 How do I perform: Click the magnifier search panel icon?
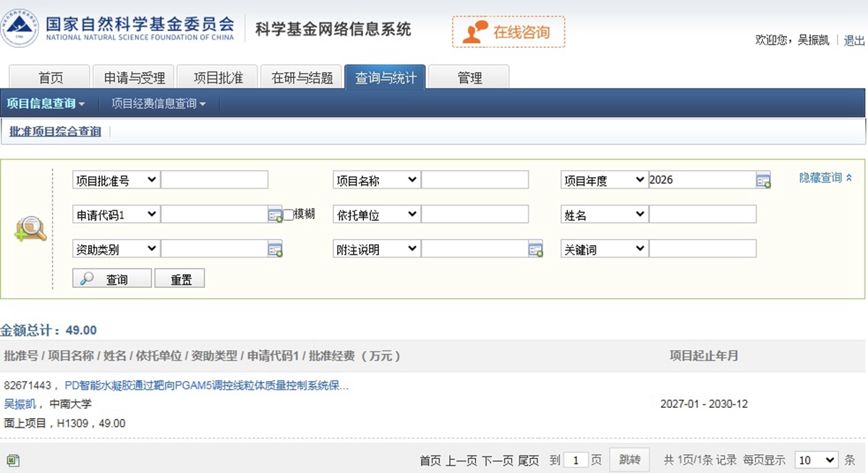tap(30, 229)
